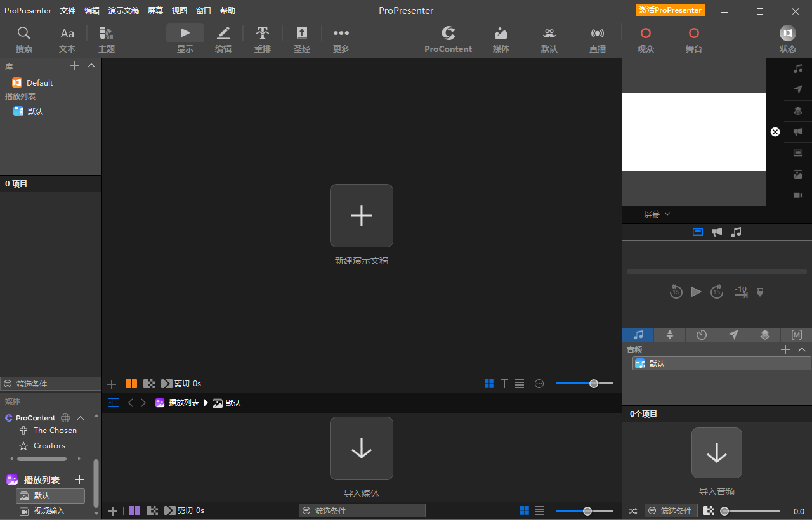Open the 直播 live streaming tool
This screenshot has height=520, width=812.
(598, 39)
